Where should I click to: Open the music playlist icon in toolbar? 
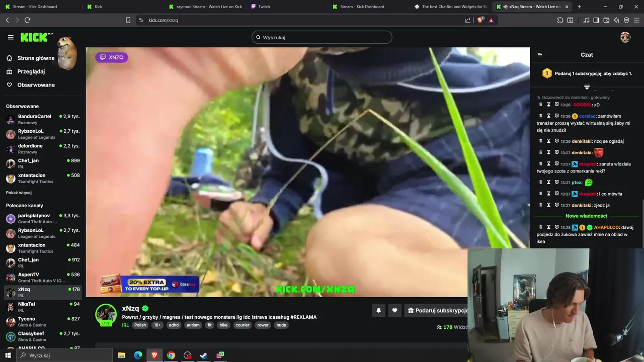pyautogui.click(x=586, y=20)
